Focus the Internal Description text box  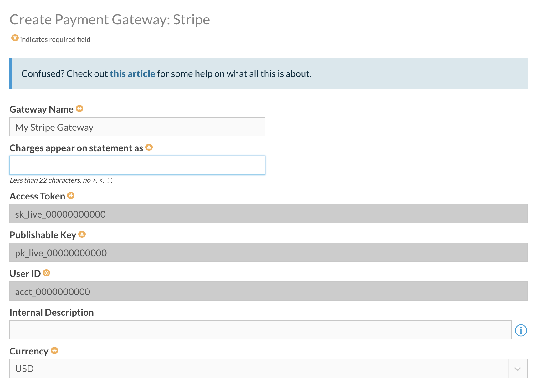(260, 330)
